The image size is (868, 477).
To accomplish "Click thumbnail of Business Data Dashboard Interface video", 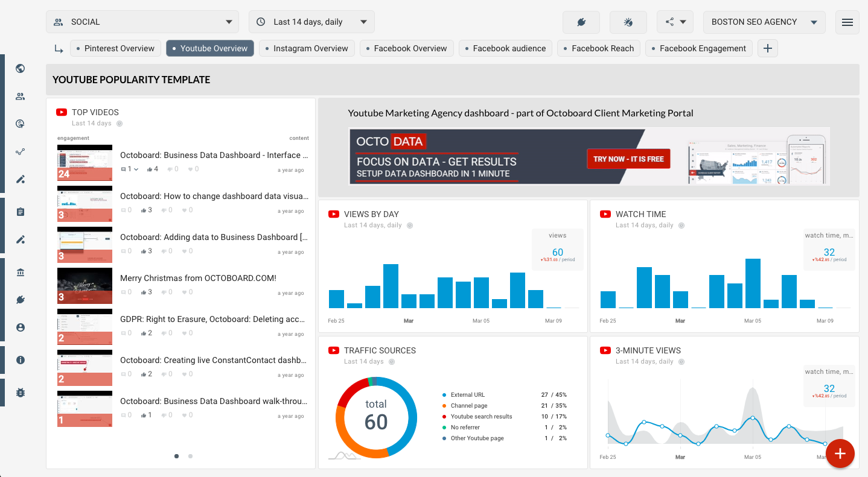I will pyautogui.click(x=85, y=163).
